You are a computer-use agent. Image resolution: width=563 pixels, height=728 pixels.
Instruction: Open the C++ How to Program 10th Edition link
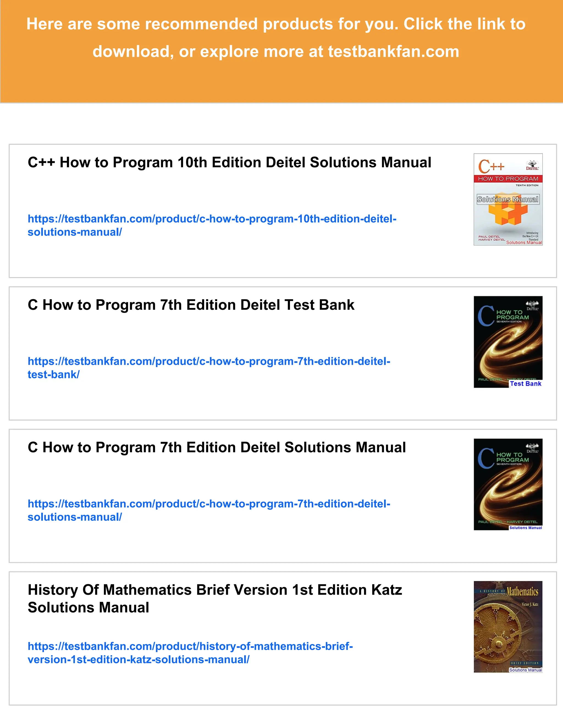212,225
